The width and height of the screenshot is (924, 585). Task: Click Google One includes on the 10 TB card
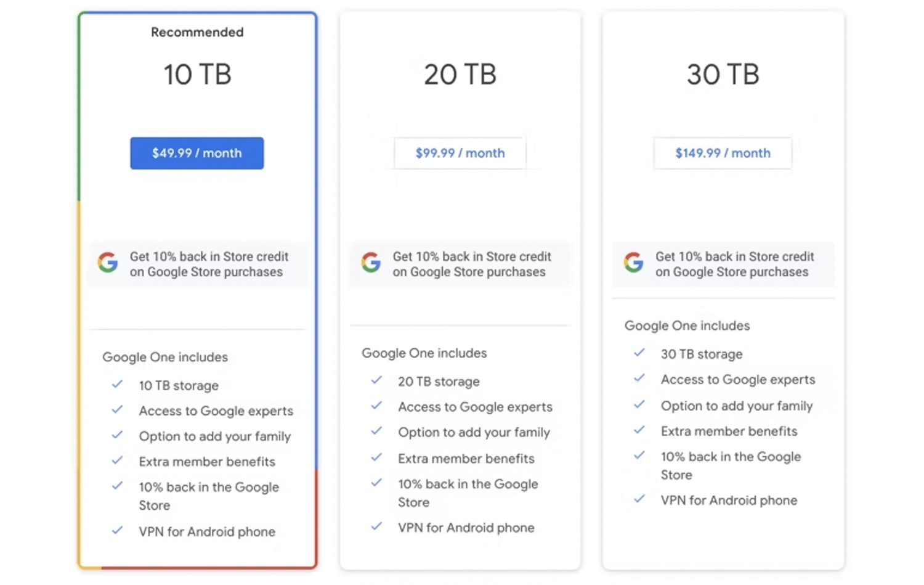pyautogui.click(x=165, y=357)
